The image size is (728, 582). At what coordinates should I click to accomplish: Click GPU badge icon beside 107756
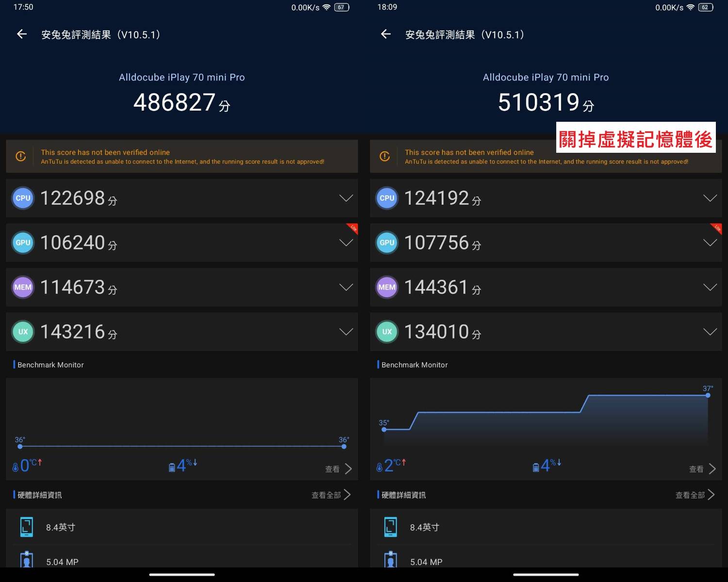point(387,242)
